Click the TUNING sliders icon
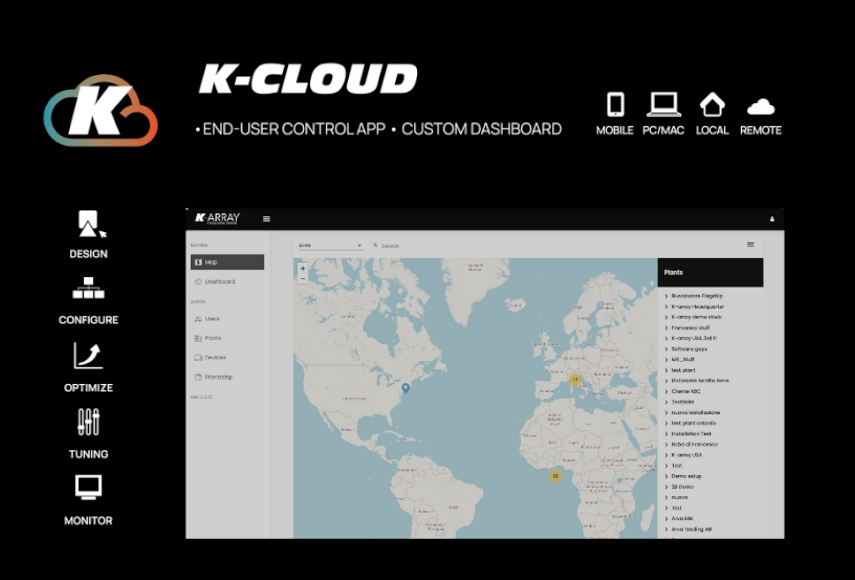The width and height of the screenshot is (855, 580). (x=88, y=422)
